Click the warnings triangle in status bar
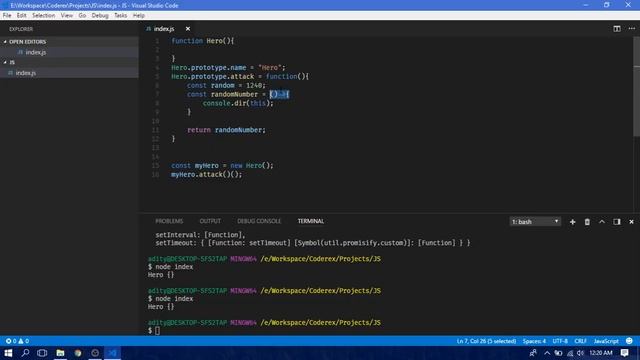The image size is (640, 360). (x=20, y=341)
